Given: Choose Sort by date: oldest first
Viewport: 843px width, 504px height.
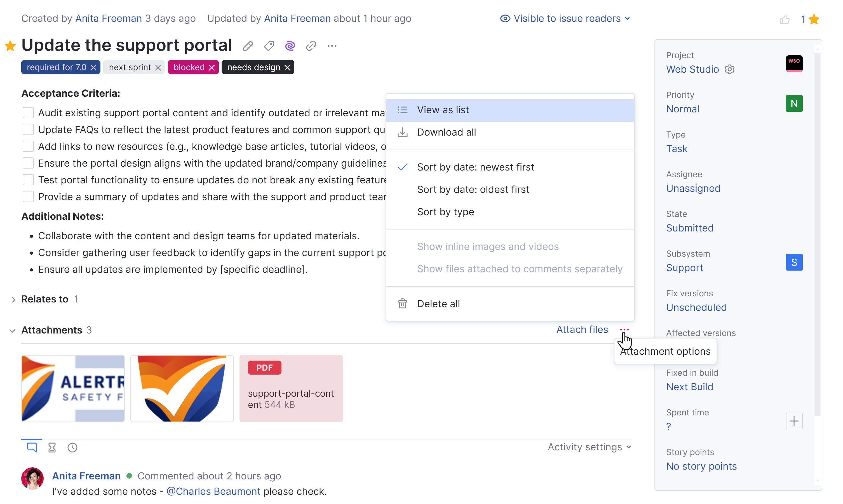Looking at the screenshot, I should 473,190.
